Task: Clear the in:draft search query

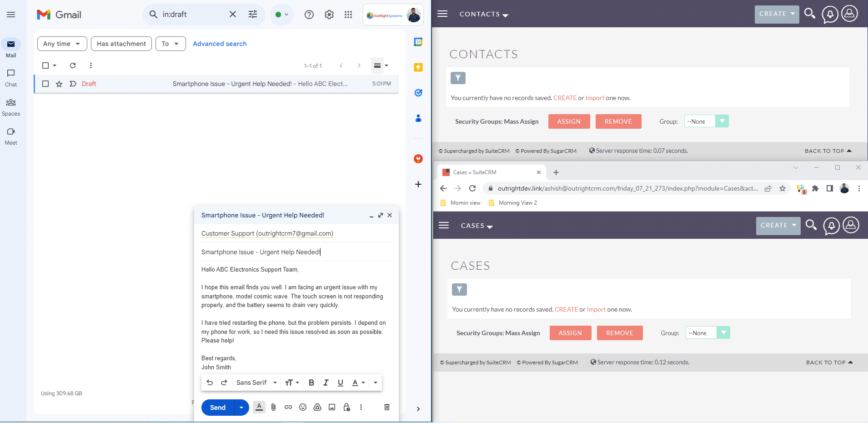Action: pos(233,14)
